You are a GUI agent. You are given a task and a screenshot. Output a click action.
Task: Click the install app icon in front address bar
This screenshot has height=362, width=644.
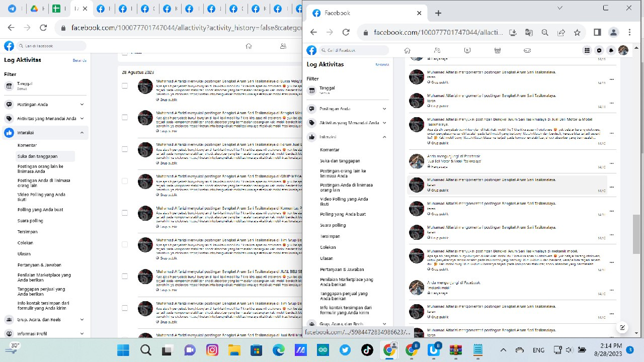pyautogui.click(x=513, y=32)
